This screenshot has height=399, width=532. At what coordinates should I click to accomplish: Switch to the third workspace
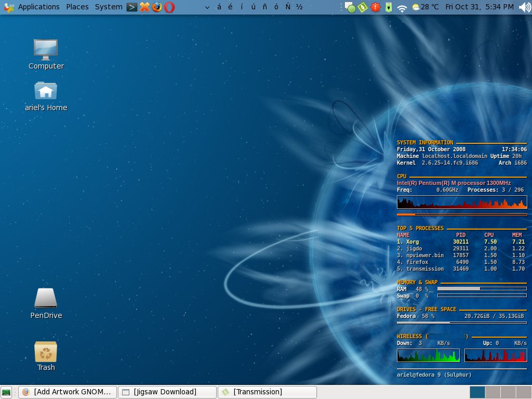tap(508, 392)
